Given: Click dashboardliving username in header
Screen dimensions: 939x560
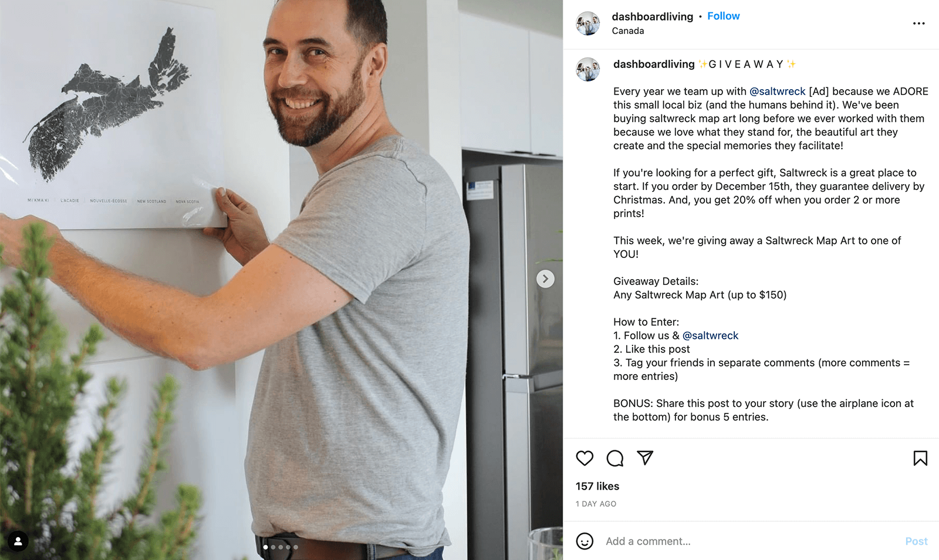Looking at the screenshot, I should 652,16.
